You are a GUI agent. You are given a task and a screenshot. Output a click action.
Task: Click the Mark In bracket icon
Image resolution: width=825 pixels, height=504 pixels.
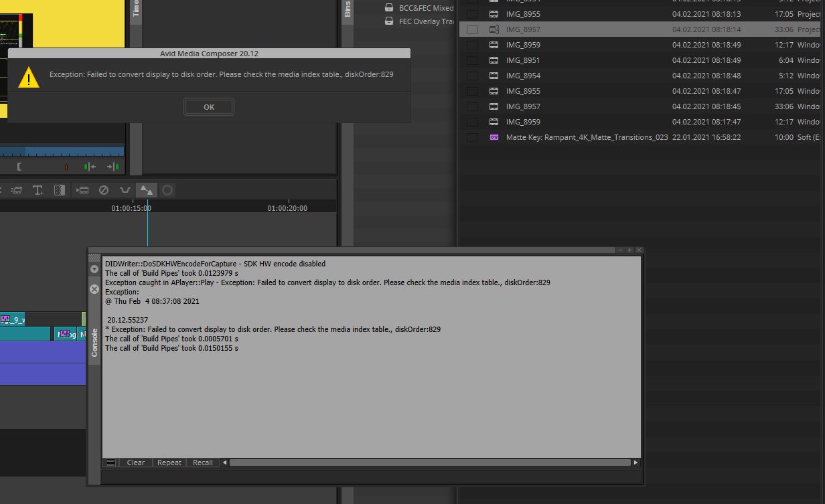19,167
